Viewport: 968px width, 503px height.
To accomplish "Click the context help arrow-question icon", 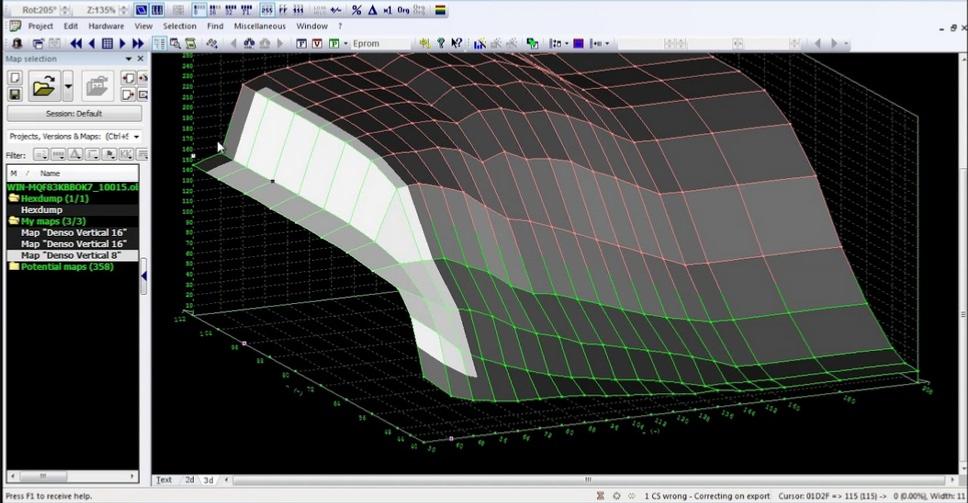I will point(456,43).
